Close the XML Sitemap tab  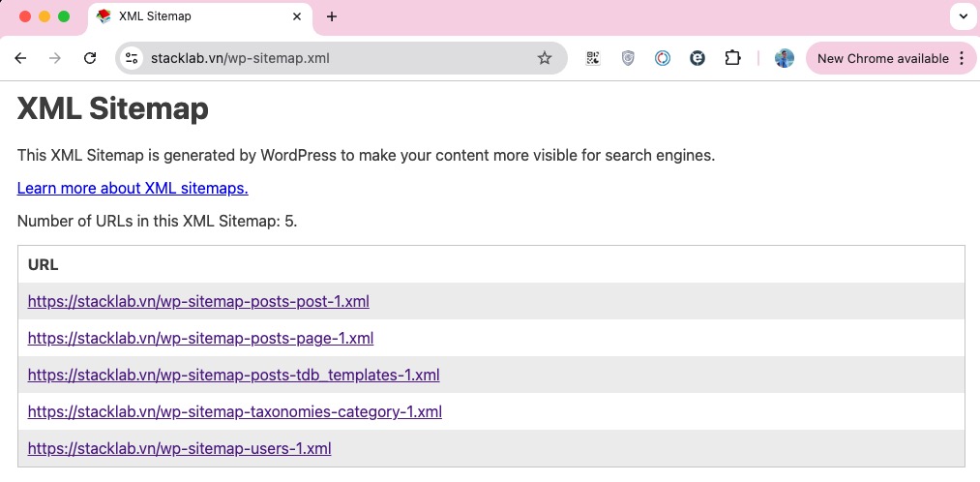click(x=298, y=16)
